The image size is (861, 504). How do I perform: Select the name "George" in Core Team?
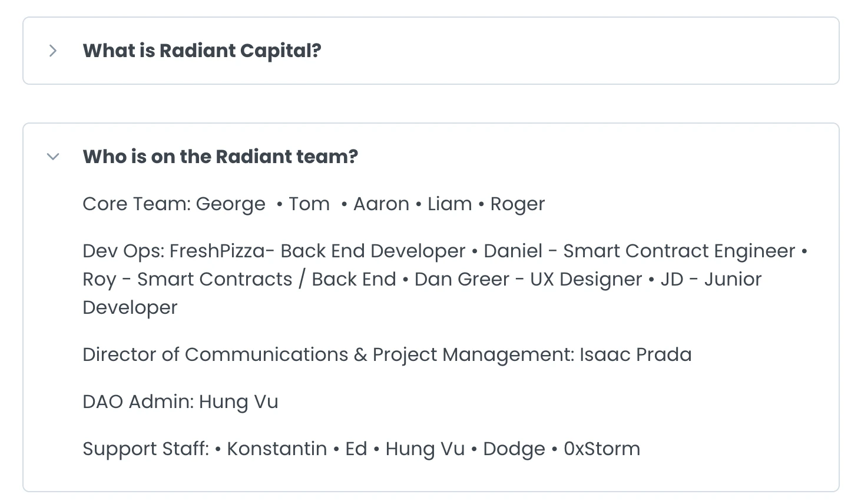[x=230, y=204]
